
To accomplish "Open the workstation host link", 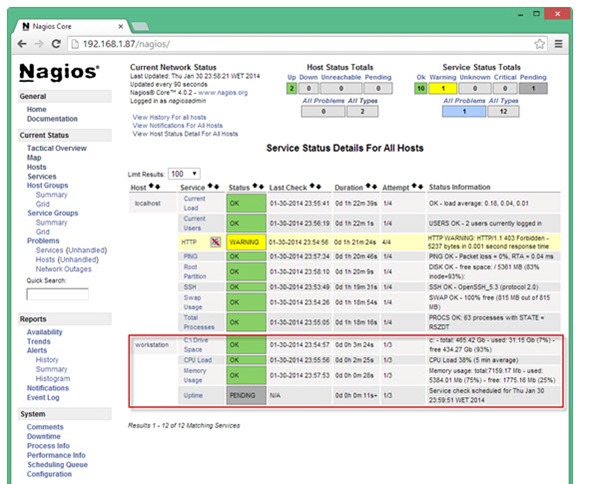I will coord(152,345).
